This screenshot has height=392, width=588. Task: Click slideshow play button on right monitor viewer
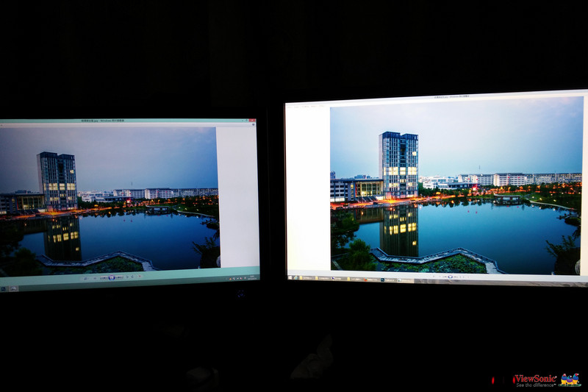pos(450,277)
